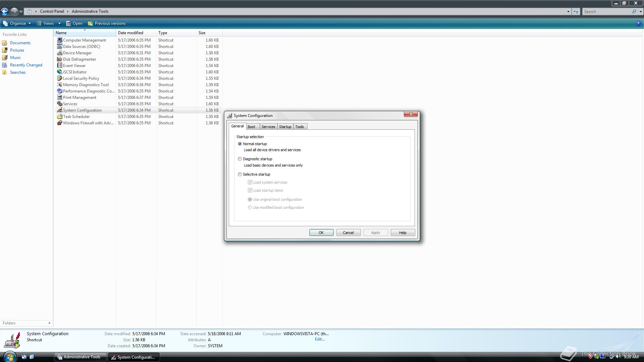Open the Organize dropdown menu
This screenshot has height=362, width=644.
pyautogui.click(x=17, y=23)
